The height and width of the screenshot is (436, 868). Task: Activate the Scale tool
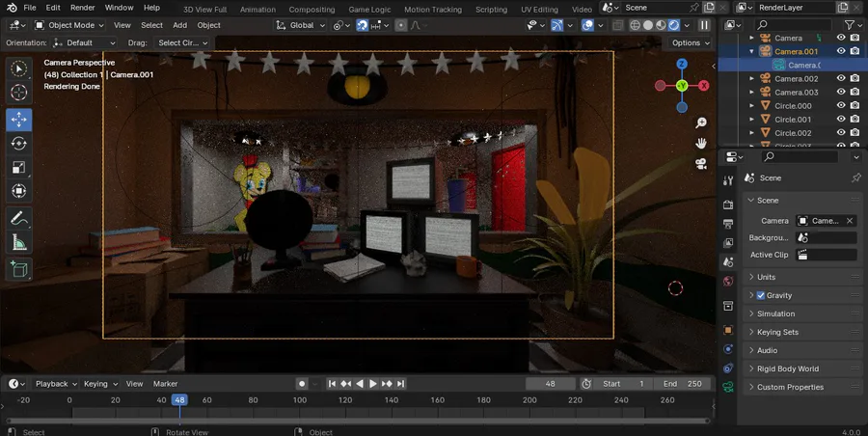click(19, 167)
